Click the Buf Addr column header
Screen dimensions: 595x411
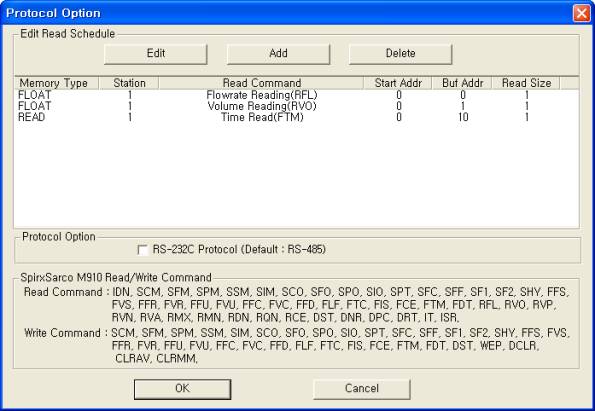click(x=462, y=83)
